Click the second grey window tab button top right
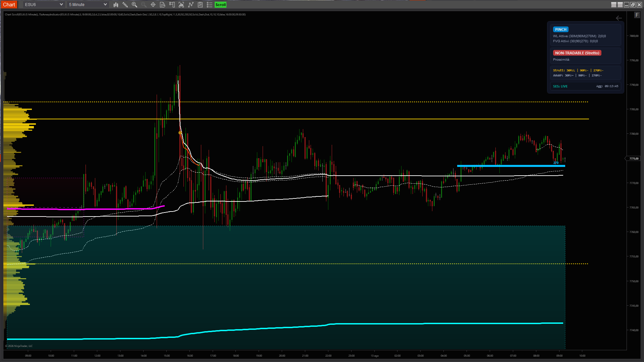644x362 pixels. (620, 5)
